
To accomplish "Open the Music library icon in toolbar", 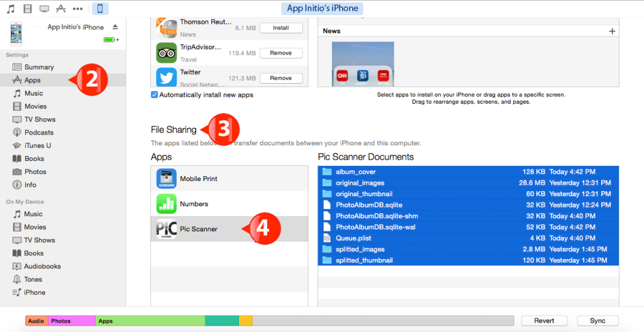I will [11, 8].
